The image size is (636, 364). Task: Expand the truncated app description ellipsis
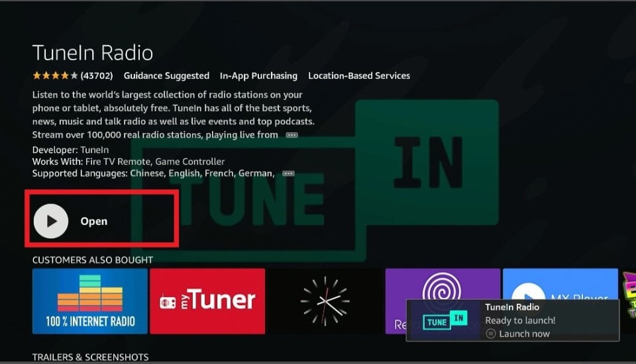tap(291, 135)
